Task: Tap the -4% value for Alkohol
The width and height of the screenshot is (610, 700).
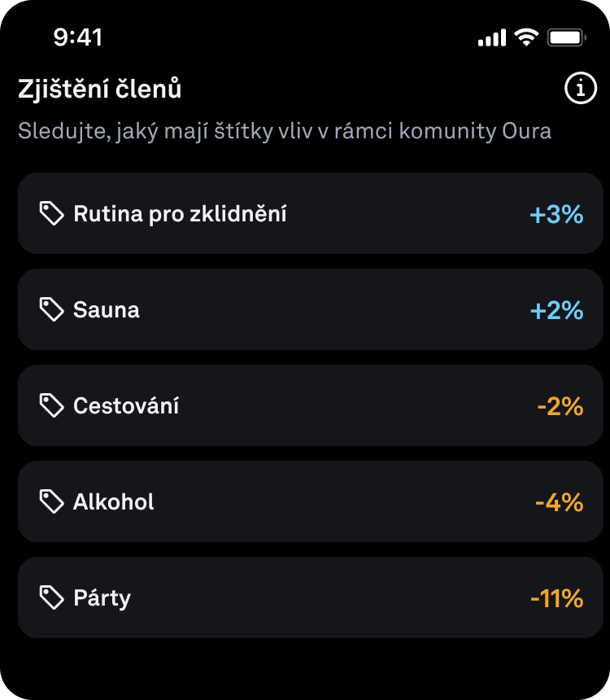Action: click(559, 502)
